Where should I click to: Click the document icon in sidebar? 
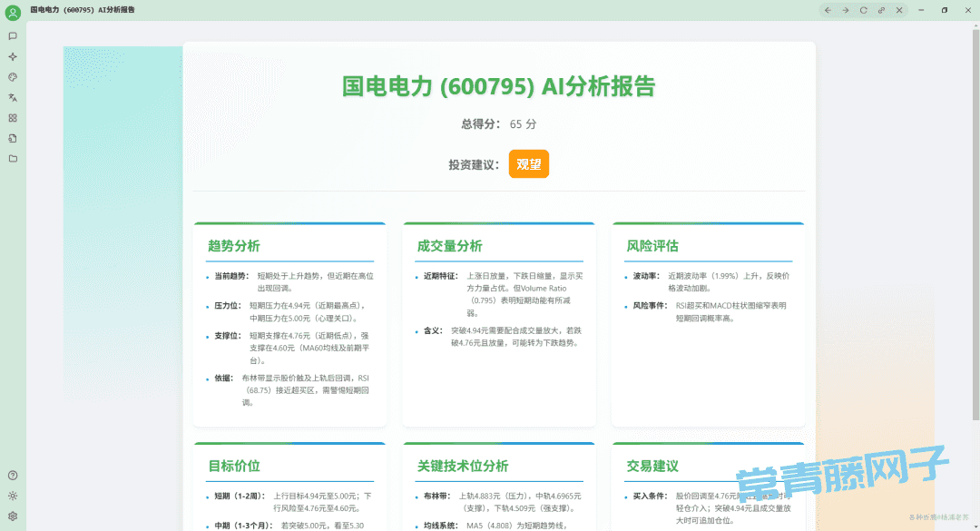[13, 138]
